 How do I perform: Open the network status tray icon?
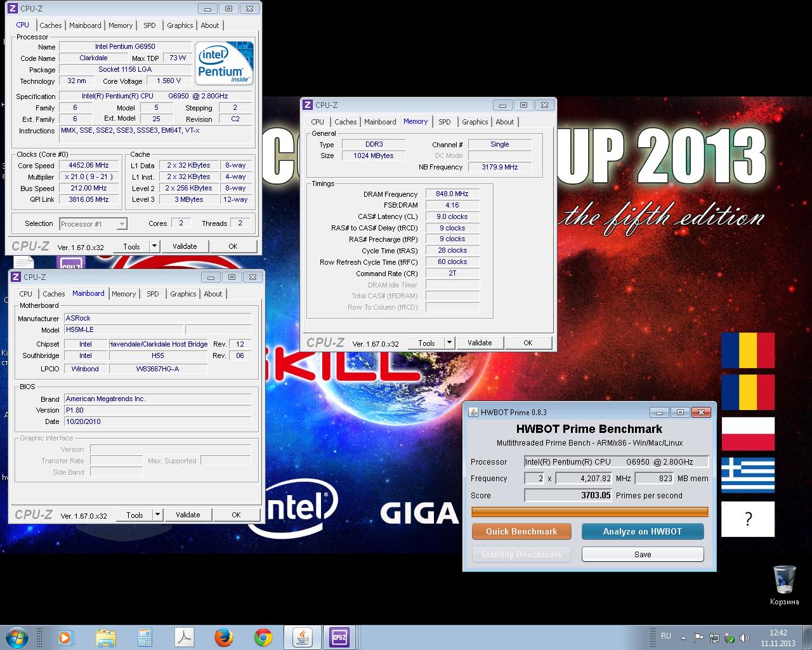pos(714,638)
